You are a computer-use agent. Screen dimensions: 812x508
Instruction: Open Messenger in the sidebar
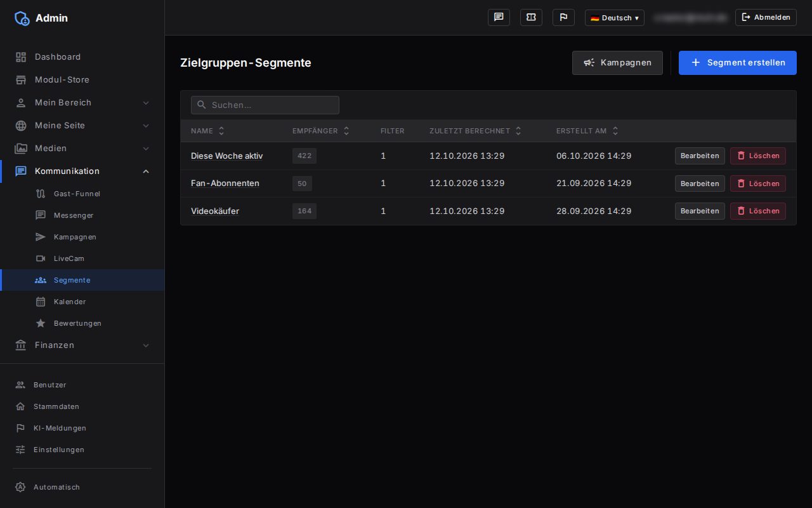(82, 215)
